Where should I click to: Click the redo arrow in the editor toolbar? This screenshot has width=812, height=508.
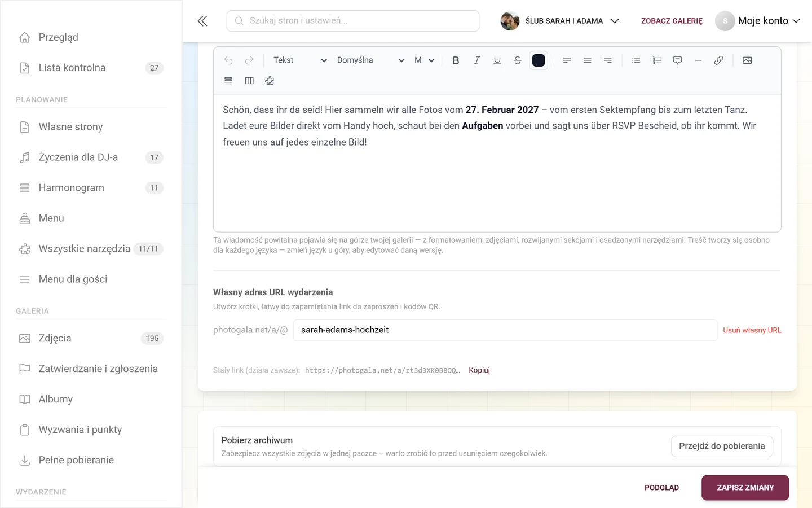tap(249, 60)
